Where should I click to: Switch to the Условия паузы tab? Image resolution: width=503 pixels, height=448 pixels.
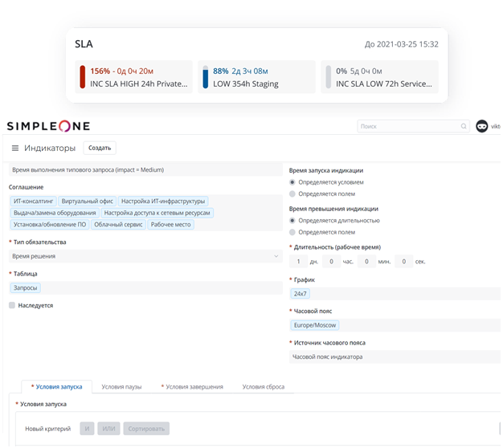pos(121,387)
